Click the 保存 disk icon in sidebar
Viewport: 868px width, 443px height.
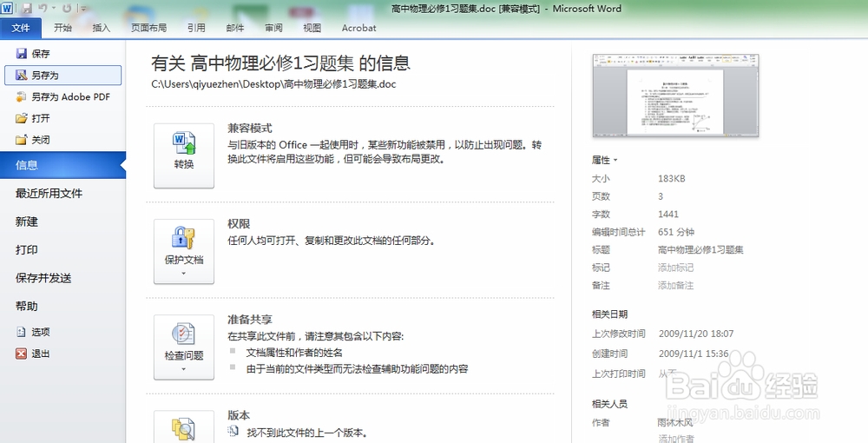coord(22,53)
